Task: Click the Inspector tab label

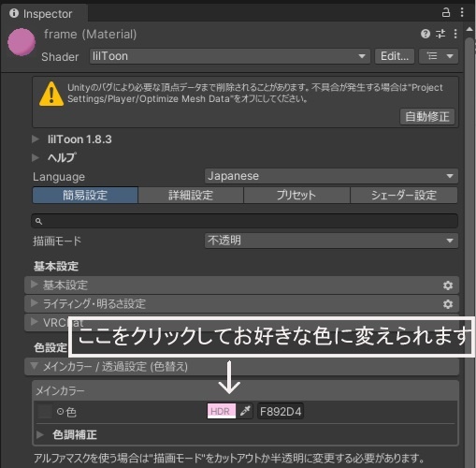Action: [48, 14]
